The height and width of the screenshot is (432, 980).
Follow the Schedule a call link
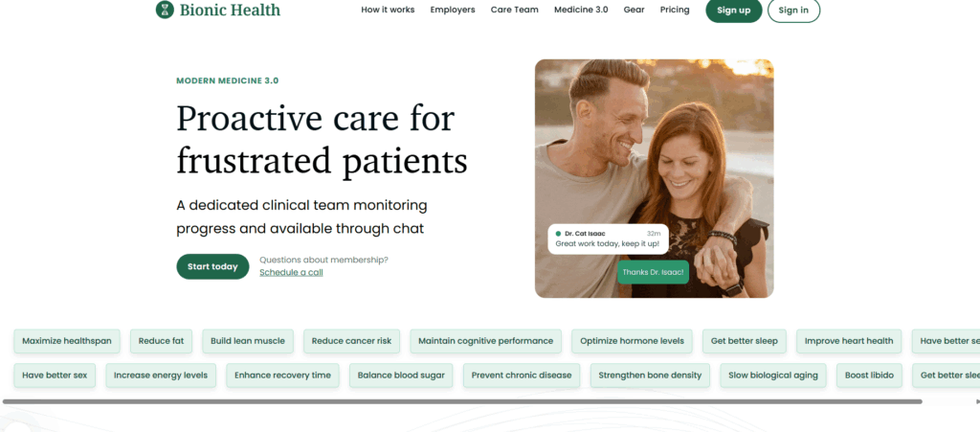click(291, 273)
